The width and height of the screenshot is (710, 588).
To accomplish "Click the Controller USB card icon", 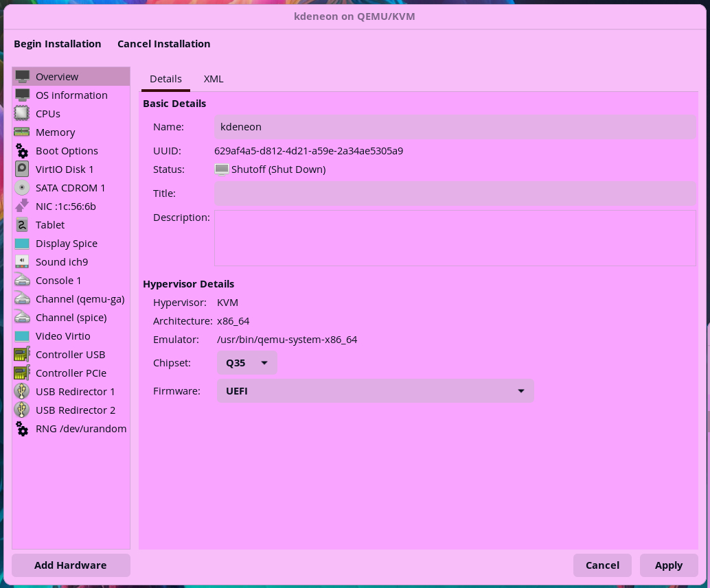I will point(23,355).
